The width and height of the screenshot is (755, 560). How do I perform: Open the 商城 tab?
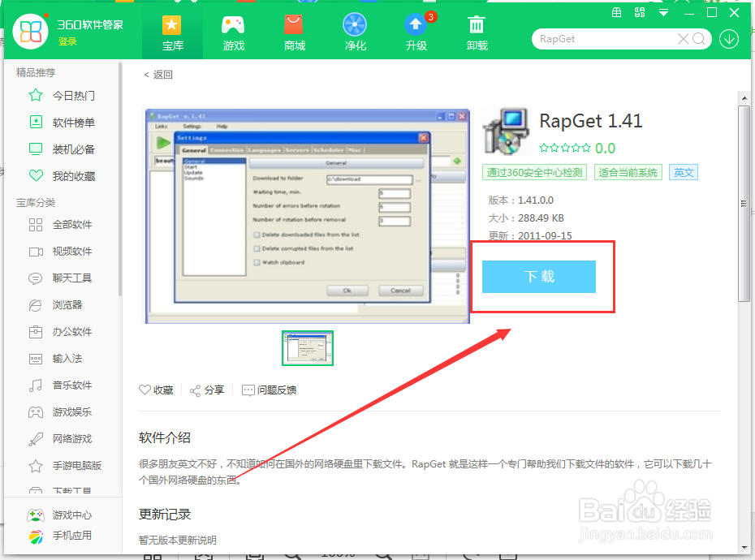[294, 32]
